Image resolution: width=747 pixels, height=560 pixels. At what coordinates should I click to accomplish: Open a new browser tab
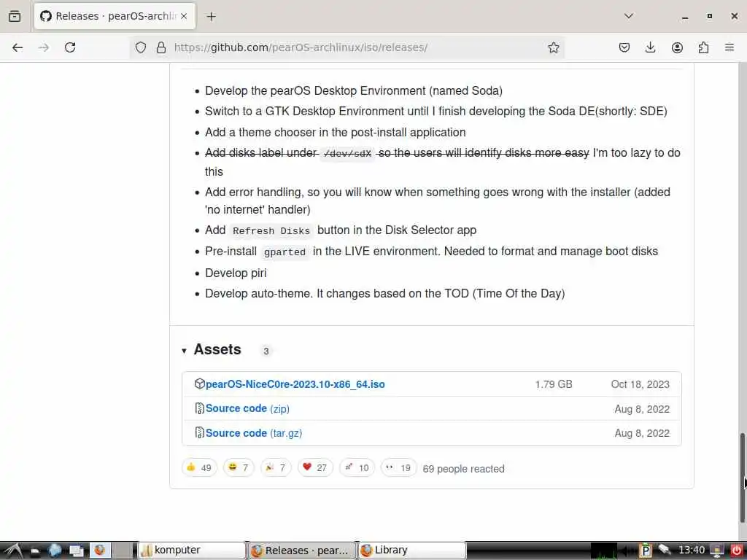[x=211, y=16]
